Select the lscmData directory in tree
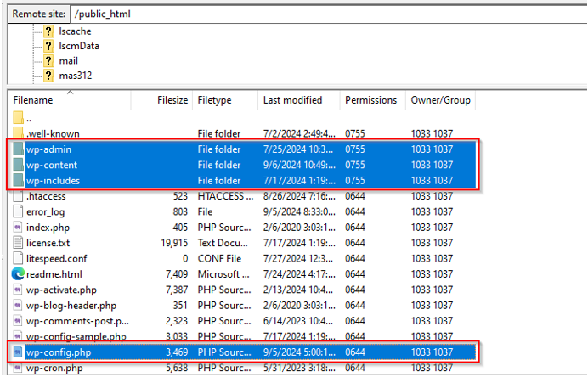This screenshot has width=588, height=377. [x=79, y=46]
